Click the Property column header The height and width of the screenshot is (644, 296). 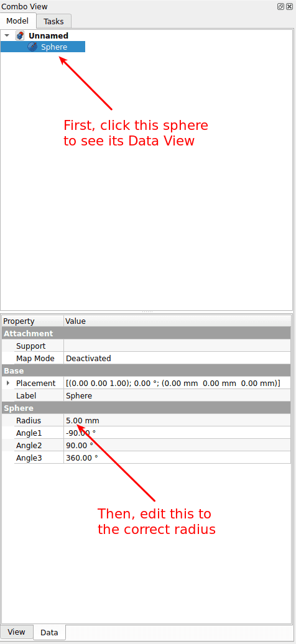tap(32, 321)
